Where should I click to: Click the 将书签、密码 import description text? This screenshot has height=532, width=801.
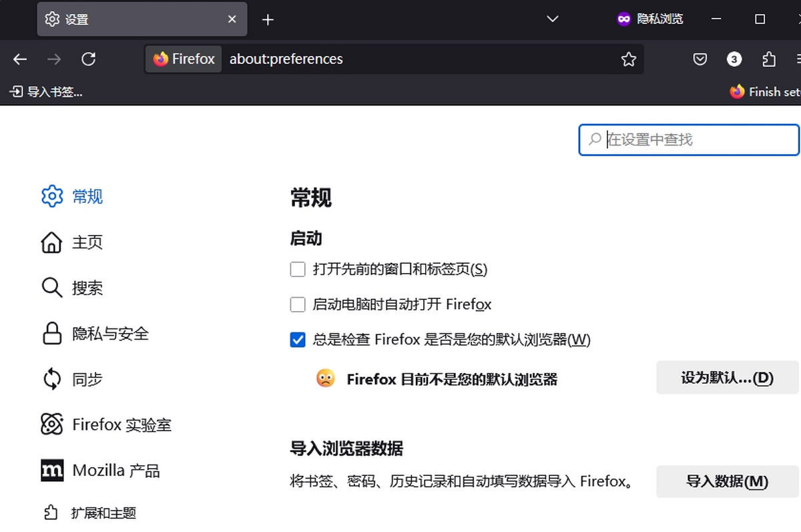click(x=462, y=481)
